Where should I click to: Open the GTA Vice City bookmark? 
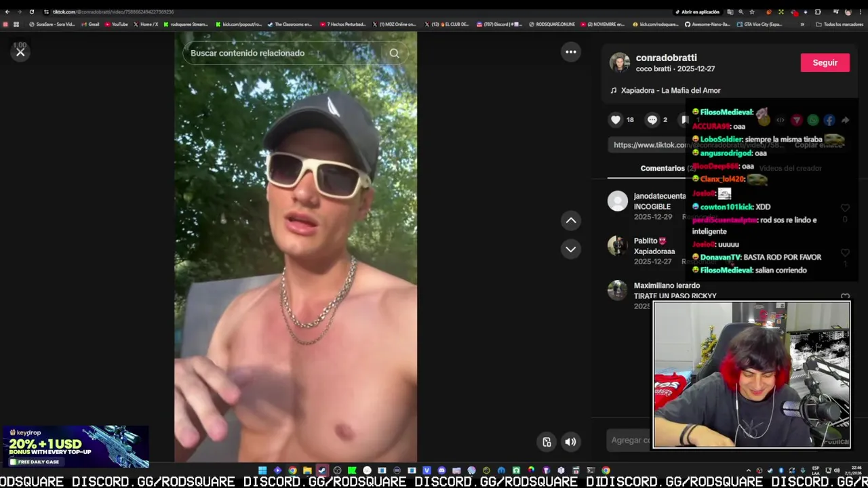[x=760, y=24]
